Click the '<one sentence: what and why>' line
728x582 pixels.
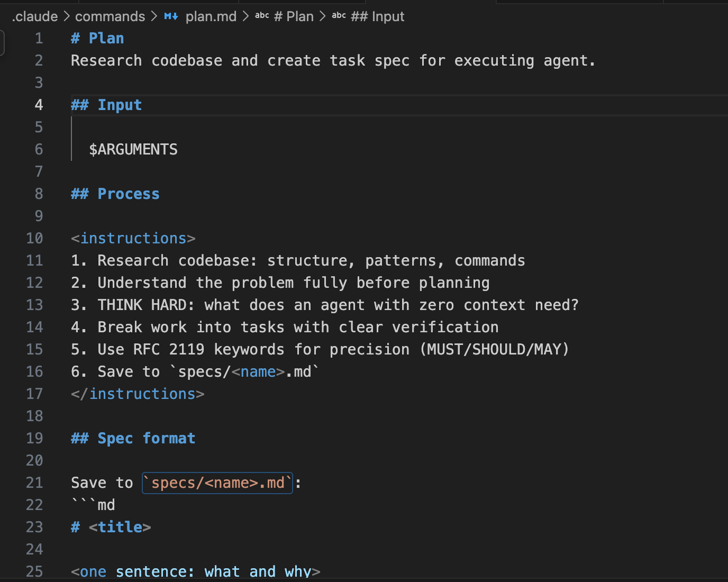(x=196, y=571)
